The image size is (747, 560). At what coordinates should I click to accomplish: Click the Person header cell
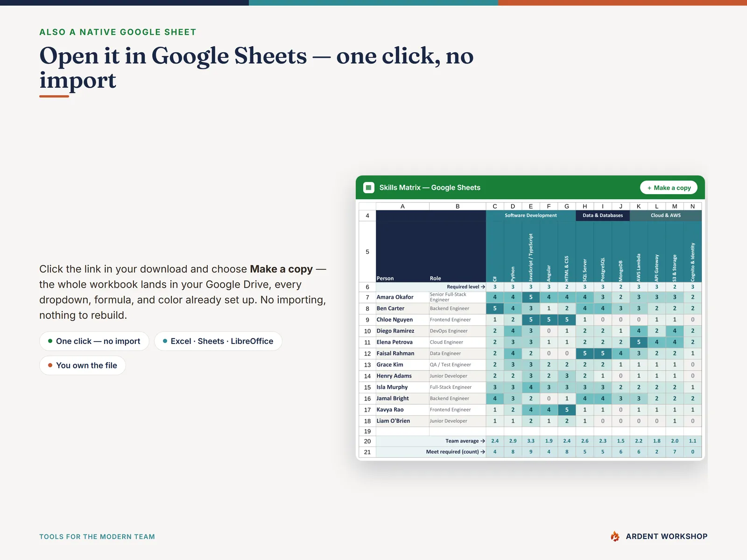[402, 252]
